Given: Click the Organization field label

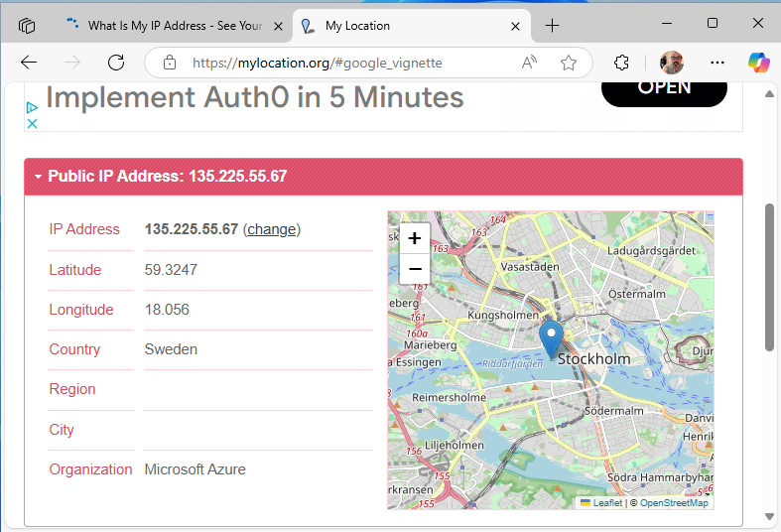Looking at the screenshot, I should coord(90,469).
